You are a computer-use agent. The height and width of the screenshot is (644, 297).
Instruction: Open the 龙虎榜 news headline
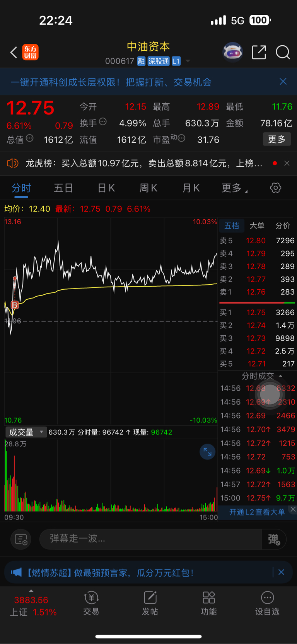[144, 163]
